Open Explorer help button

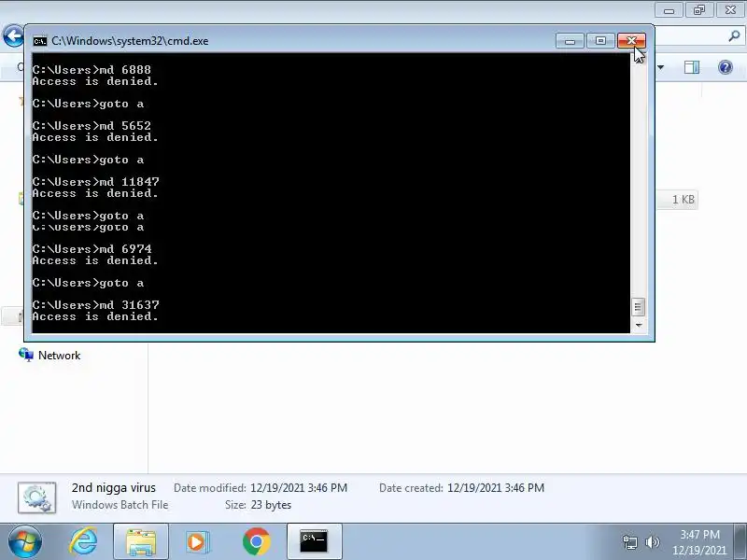coord(726,67)
